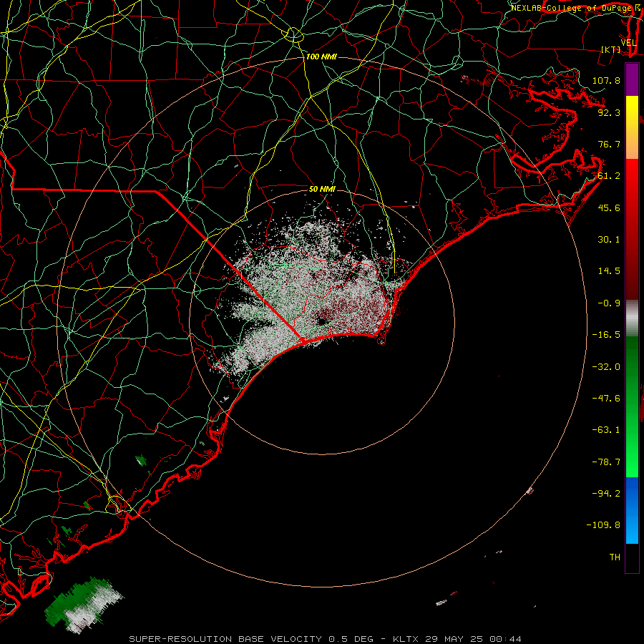Click the 76.7 value on the velocity scale
The image size is (644, 644).
609,144
